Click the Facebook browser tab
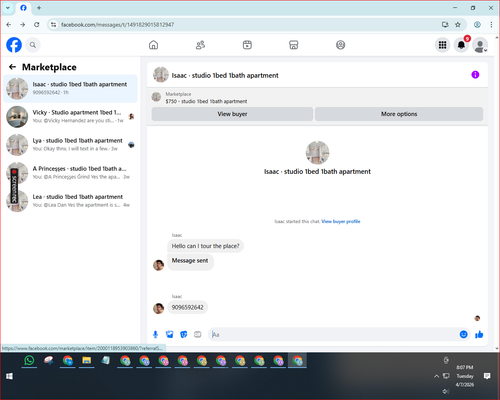The image size is (500, 400). tap(23, 8)
